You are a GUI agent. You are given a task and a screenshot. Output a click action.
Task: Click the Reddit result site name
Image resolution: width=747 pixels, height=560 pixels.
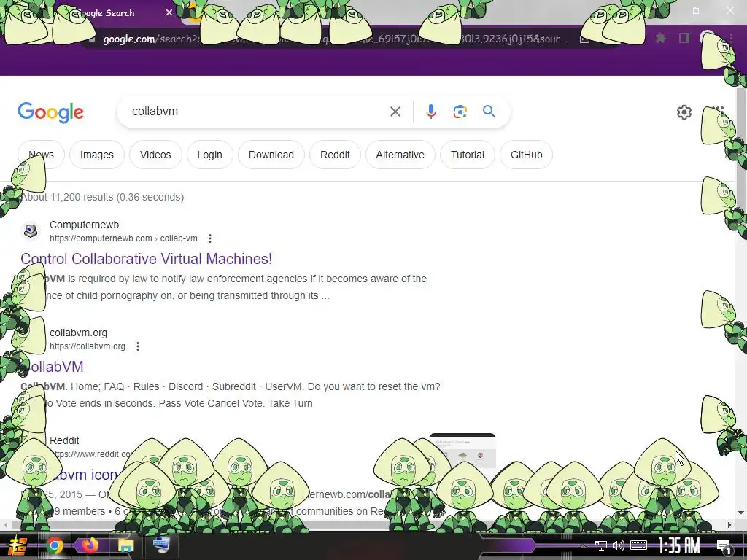coord(64,441)
